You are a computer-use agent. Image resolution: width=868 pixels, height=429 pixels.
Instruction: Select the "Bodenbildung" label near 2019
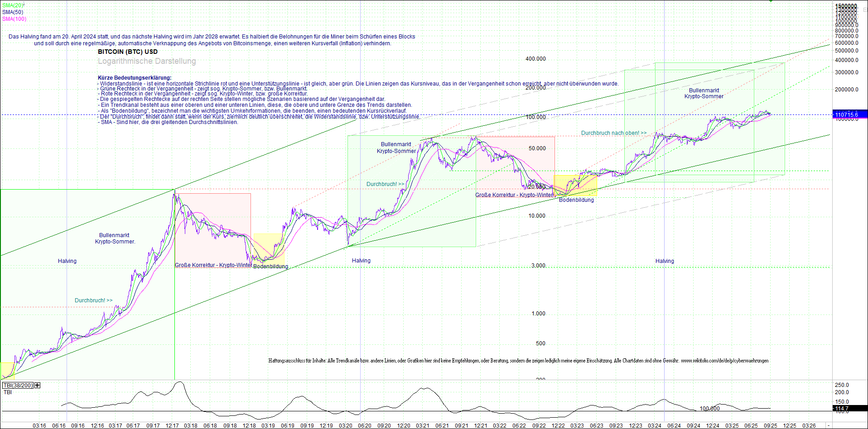pyautogui.click(x=270, y=267)
